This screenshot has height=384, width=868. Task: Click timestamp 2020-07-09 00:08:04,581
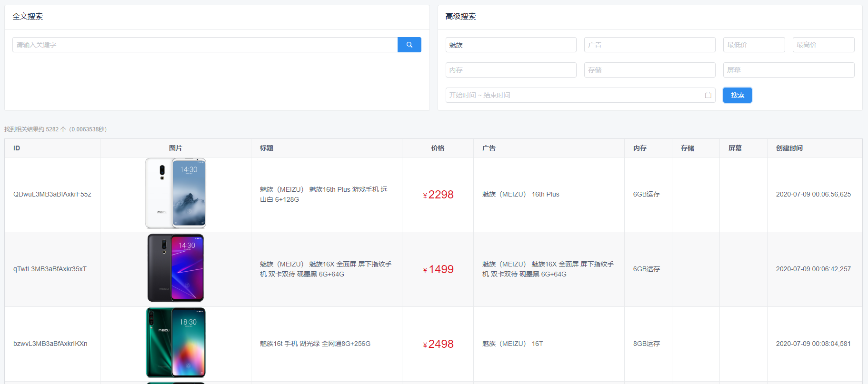[x=813, y=344]
